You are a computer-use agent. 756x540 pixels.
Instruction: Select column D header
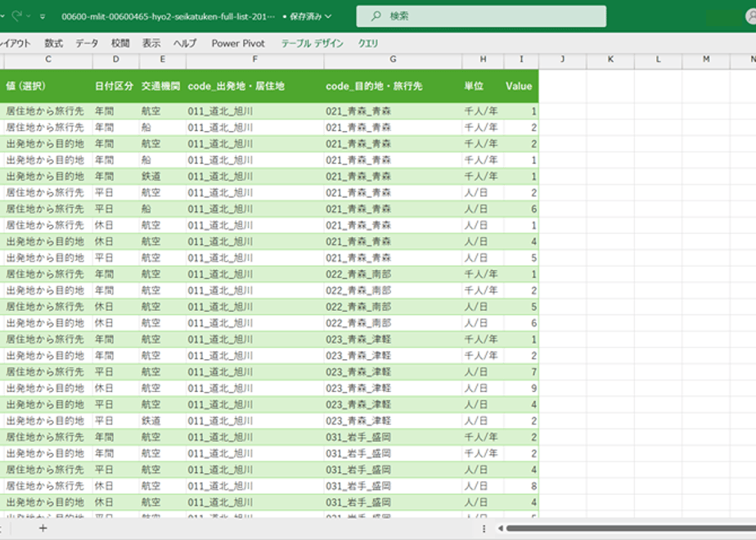coord(115,59)
